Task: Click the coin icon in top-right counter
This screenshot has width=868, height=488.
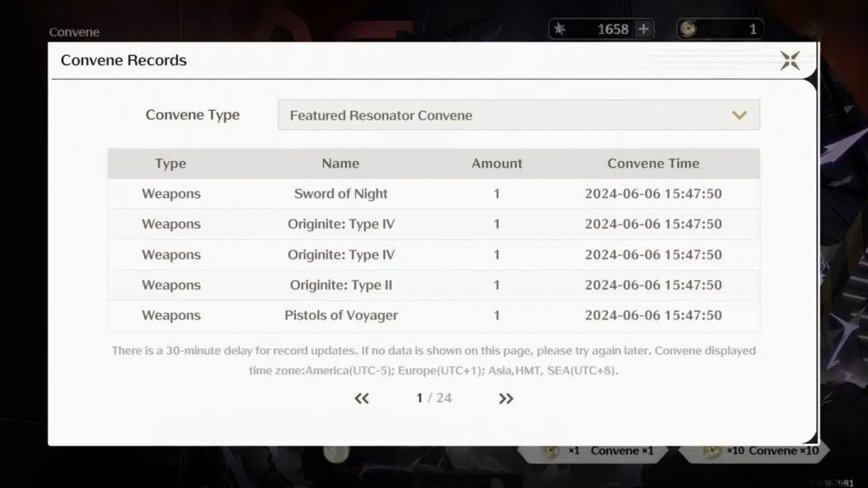Action: 688,29
